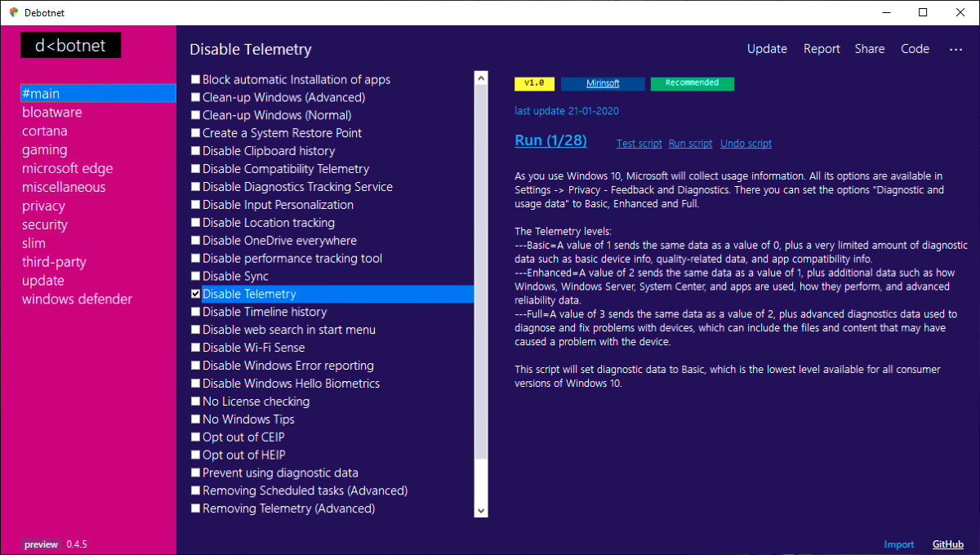Screen dimensions: 980x555
Task: Click the Undo script link
Action: 746,144
